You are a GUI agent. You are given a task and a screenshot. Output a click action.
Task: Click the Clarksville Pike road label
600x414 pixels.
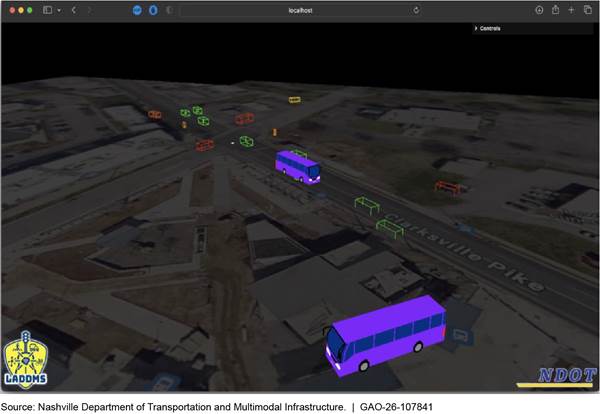(x=463, y=250)
